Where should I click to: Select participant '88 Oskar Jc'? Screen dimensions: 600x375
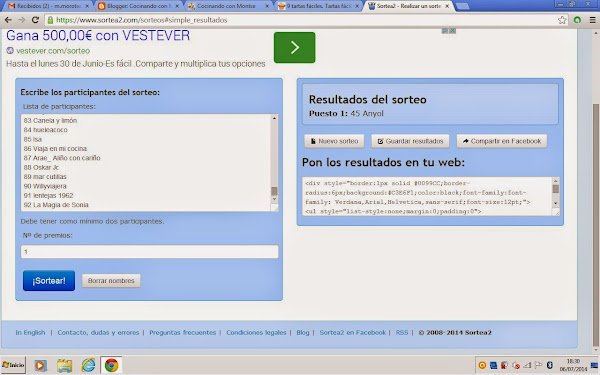tap(41, 167)
